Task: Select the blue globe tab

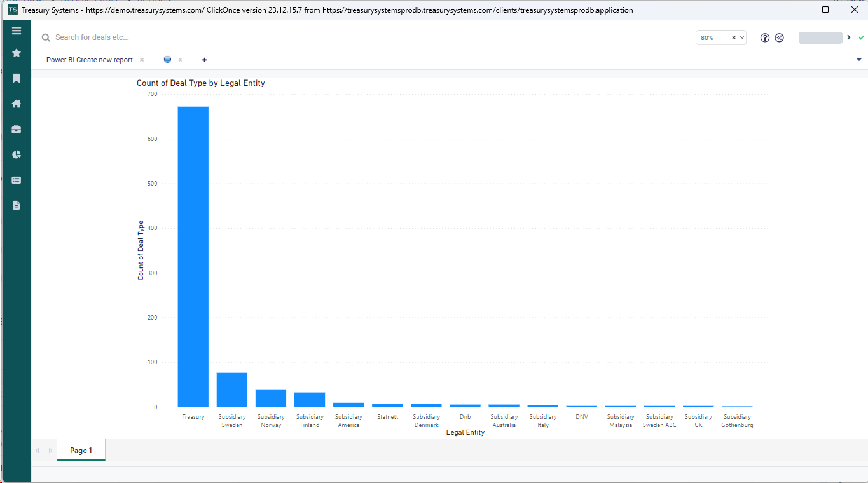Action: [x=167, y=60]
